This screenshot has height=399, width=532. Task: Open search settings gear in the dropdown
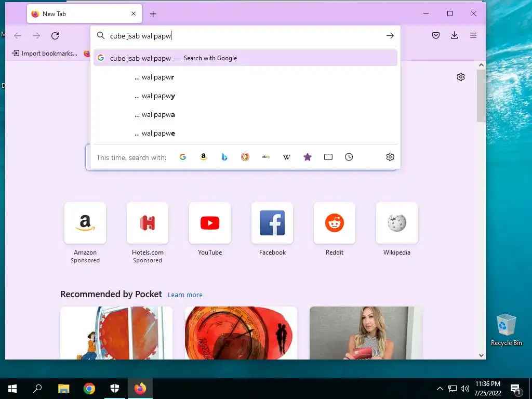coord(390,157)
